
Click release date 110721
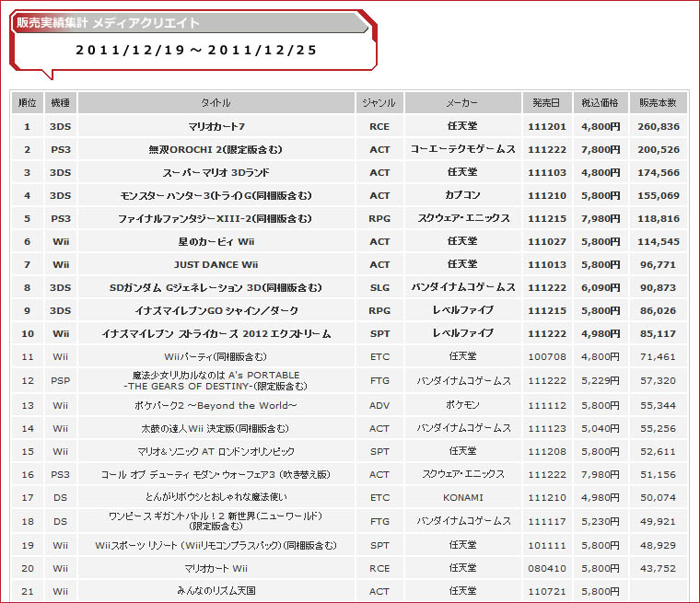click(547, 591)
